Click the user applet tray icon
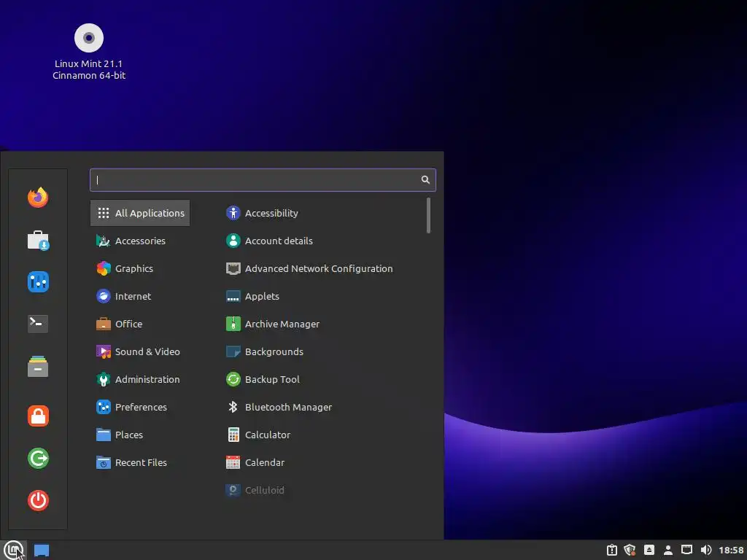 tap(668, 550)
